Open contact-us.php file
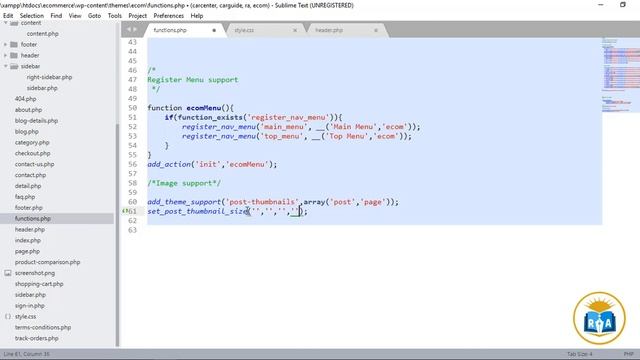The image size is (640, 360). [x=34, y=164]
